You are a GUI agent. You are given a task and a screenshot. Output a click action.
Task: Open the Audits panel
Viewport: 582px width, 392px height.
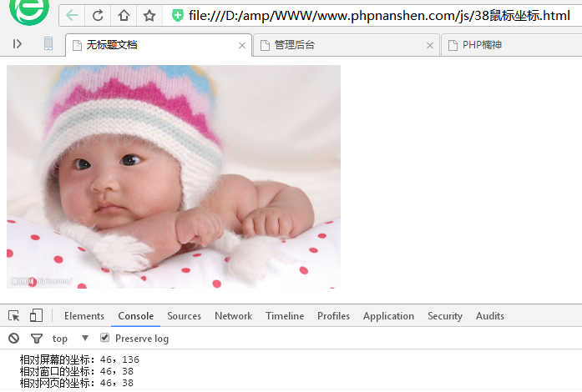(x=490, y=316)
